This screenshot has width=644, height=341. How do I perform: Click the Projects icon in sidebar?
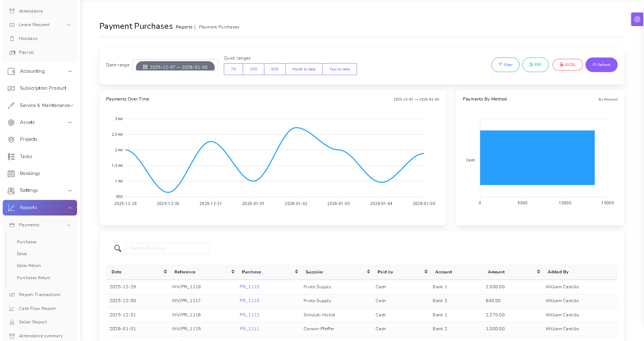point(11,139)
